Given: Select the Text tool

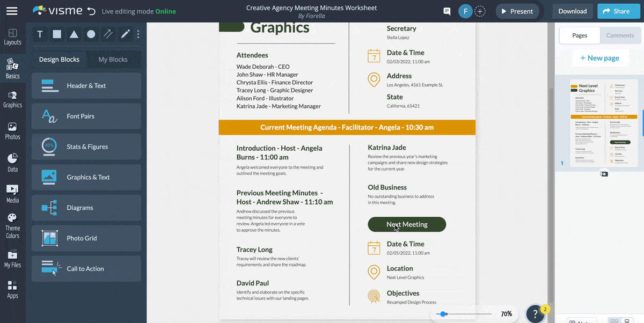Looking at the screenshot, I should (x=40, y=34).
